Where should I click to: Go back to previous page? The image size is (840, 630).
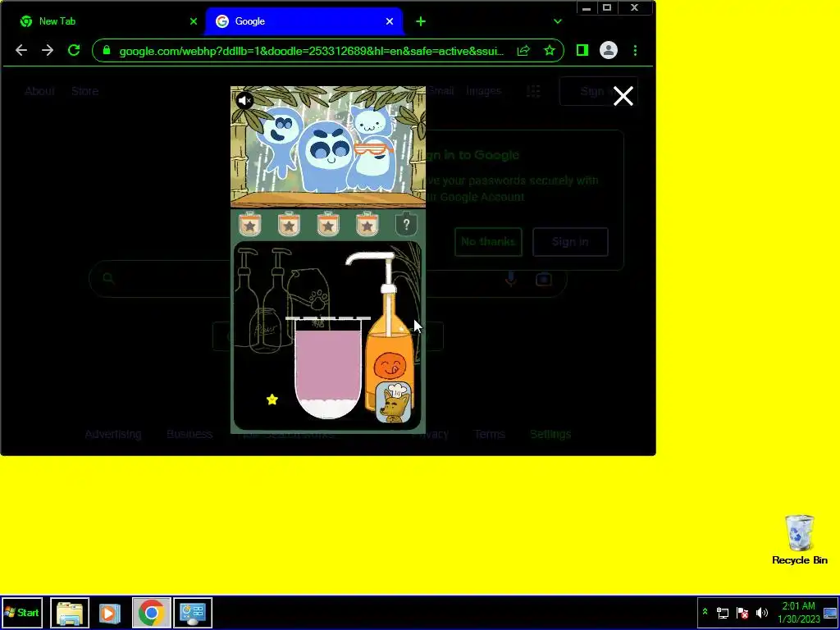click(21, 50)
